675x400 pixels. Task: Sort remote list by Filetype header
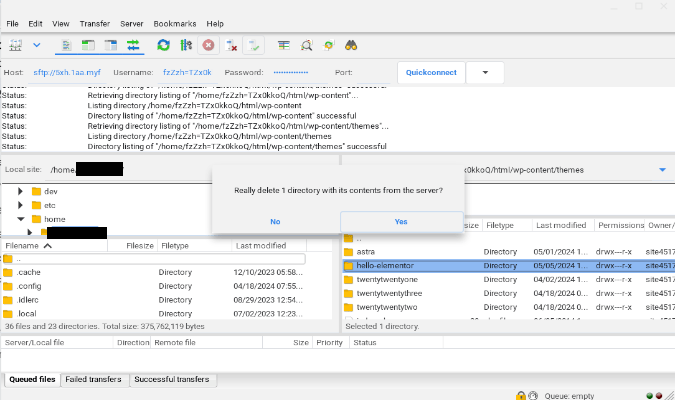coord(507,225)
